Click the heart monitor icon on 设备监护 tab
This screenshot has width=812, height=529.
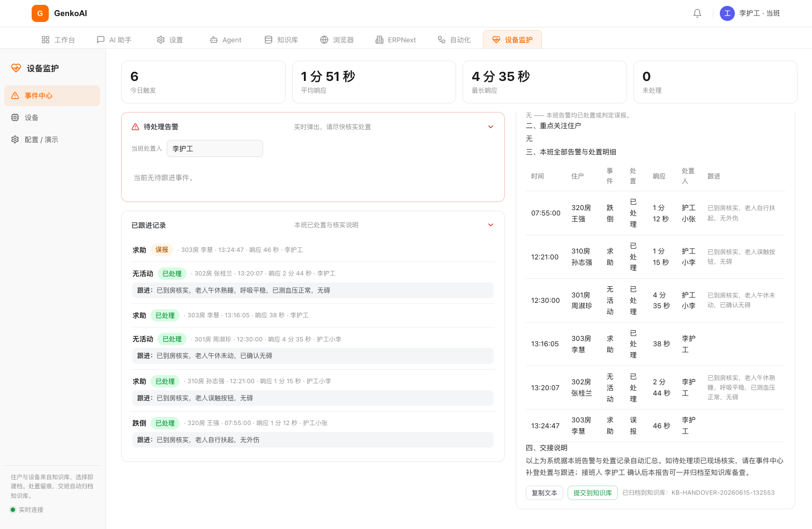tap(496, 40)
